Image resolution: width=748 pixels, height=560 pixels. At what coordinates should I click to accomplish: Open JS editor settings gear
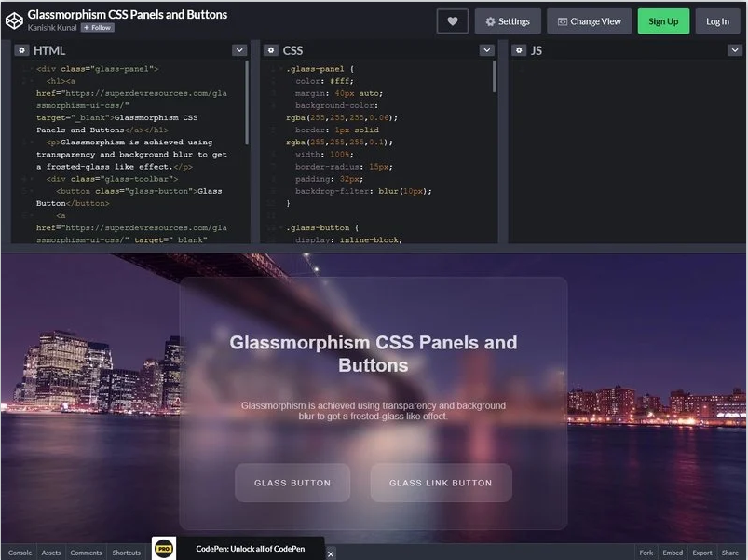pos(519,50)
